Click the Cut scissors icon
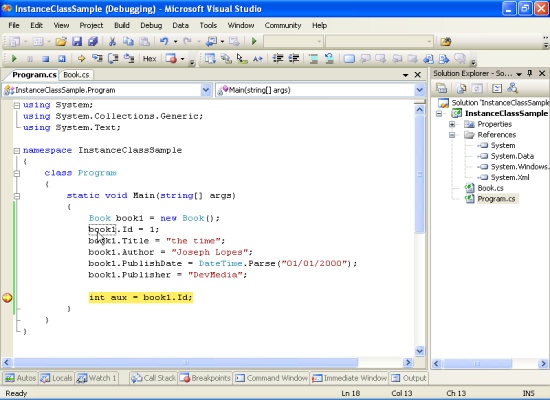This screenshot has height=400, width=550. (112, 42)
